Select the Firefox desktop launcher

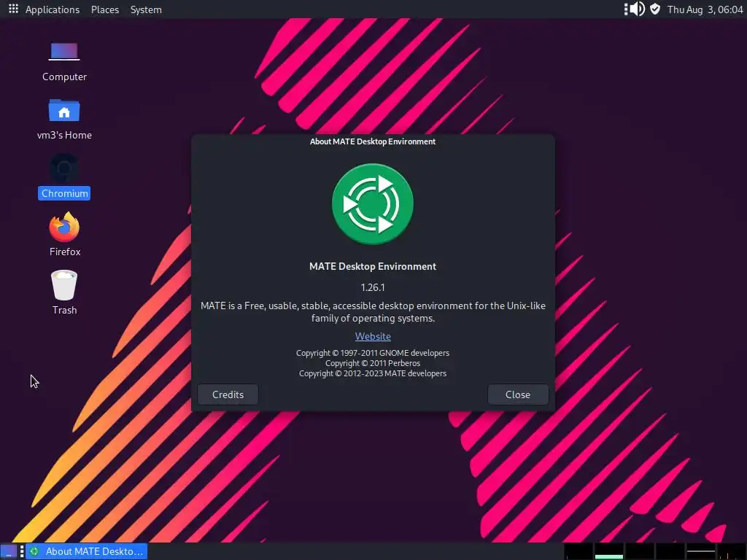[x=64, y=235]
